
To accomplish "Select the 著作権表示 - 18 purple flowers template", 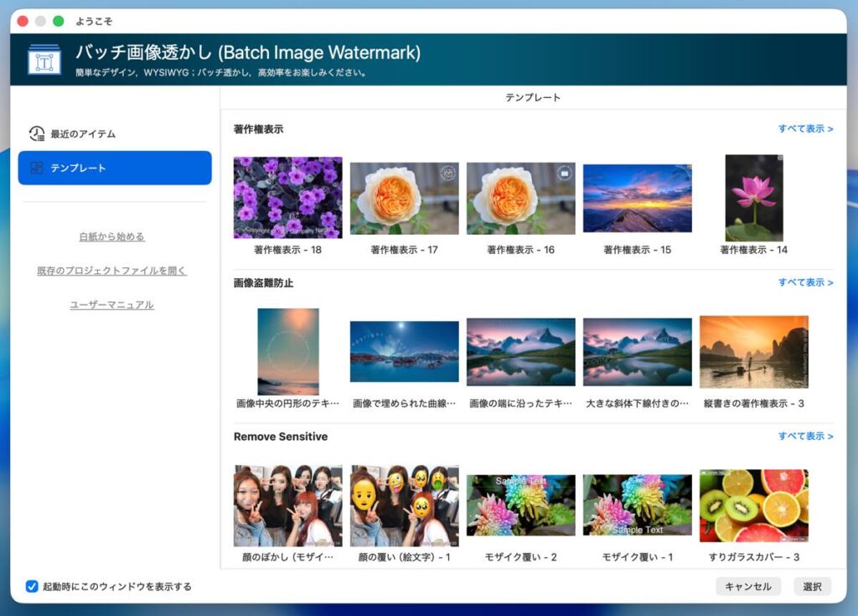I will click(287, 198).
